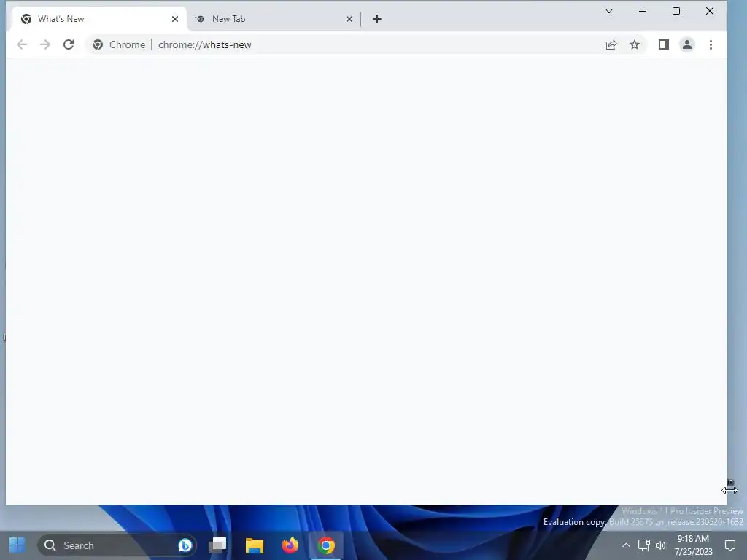This screenshot has height=560, width=747.
Task: Reload the What's New page
Action: [x=69, y=44]
